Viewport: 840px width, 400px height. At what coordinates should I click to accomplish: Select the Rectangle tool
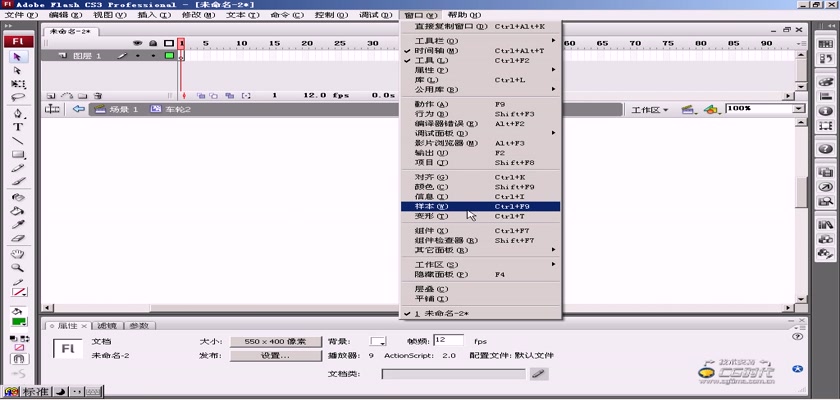(x=18, y=154)
